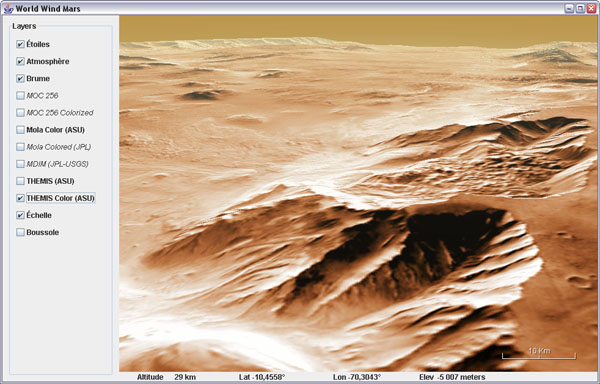Disable the Atmosphère layer
The image size is (600, 384).
pyautogui.click(x=20, y=61)
